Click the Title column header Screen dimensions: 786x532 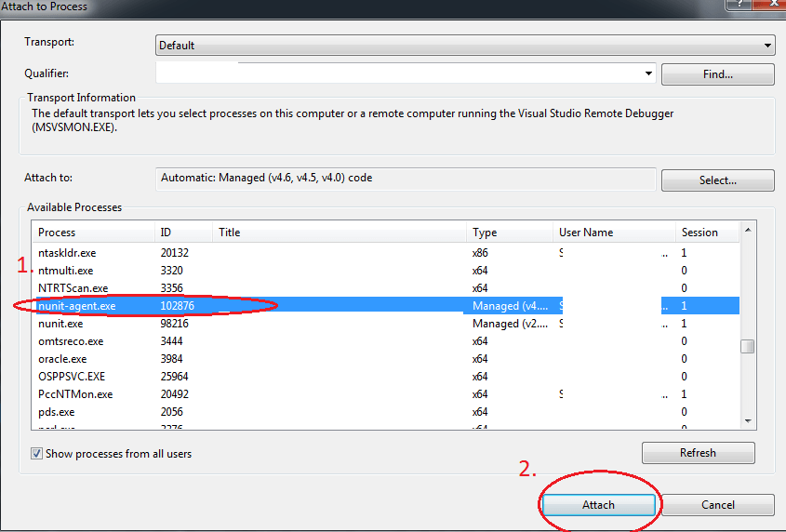[339, 233]
